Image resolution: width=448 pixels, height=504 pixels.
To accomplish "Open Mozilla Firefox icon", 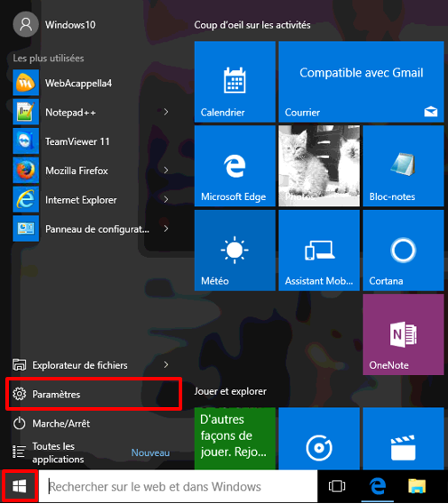I will coord(26,171).
